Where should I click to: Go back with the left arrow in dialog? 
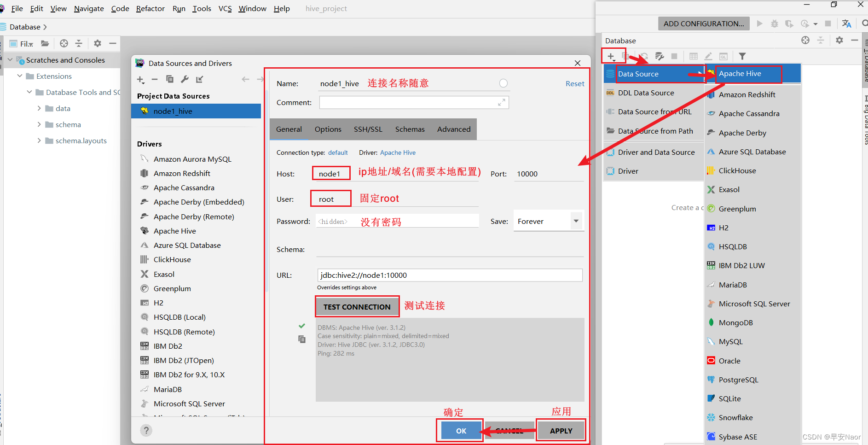point(245,79)
